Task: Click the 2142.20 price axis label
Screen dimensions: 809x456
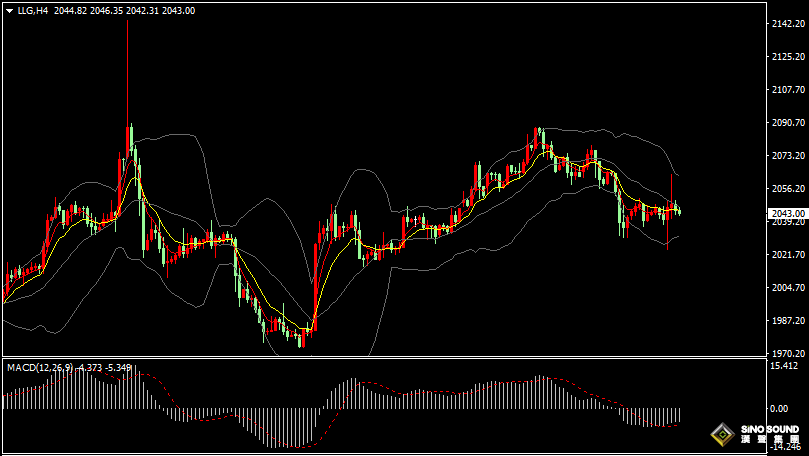Action: tap(788, 24)
